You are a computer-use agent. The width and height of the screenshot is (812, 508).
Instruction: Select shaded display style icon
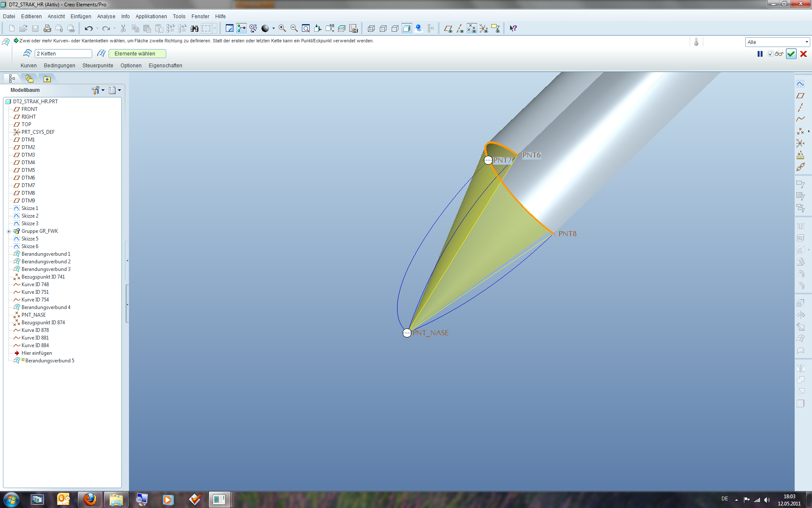pyautogui.click(x=407, y=28)
